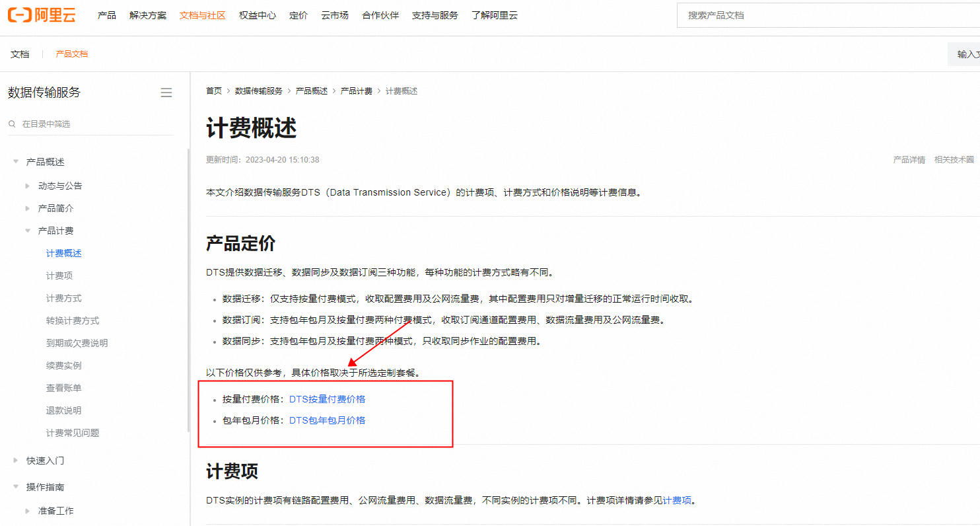Viewport: 980px width, 526px height.
Task: Expand the 产品简介 tree arrow
Action: tap(28, 208)
